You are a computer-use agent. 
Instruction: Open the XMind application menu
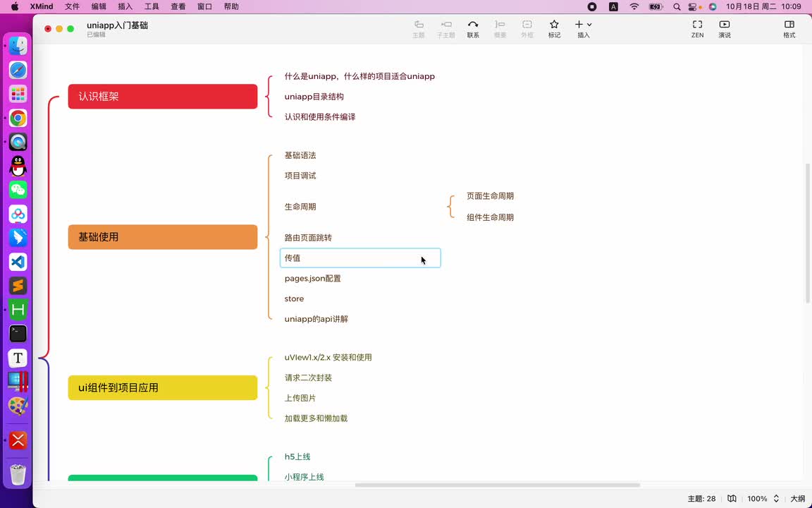pos(42,7)
